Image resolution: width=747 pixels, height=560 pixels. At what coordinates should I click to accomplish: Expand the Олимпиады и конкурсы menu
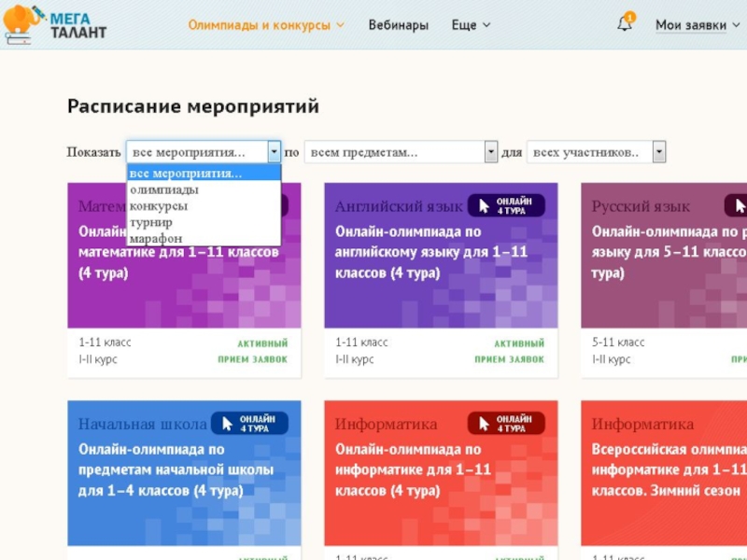click(266, 25)
